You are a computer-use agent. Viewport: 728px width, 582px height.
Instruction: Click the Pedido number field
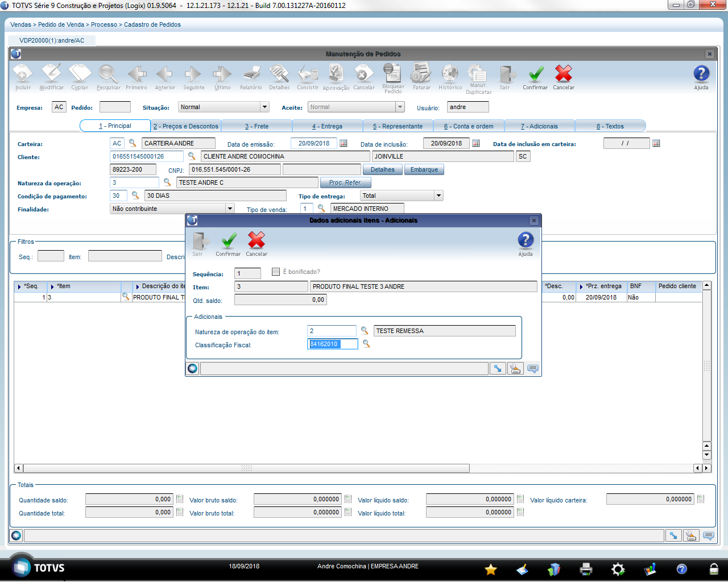click(115, 107)
